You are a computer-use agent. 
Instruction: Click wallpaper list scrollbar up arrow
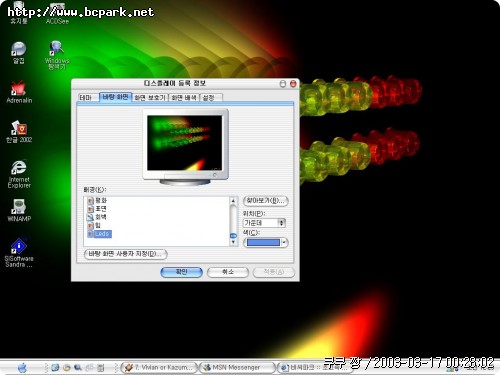[233, 201]
